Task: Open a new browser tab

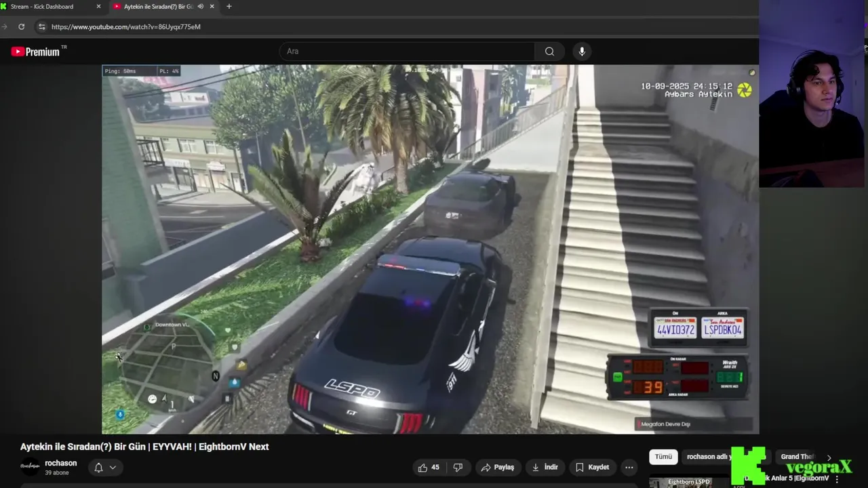Action: (x=229, y=7)
